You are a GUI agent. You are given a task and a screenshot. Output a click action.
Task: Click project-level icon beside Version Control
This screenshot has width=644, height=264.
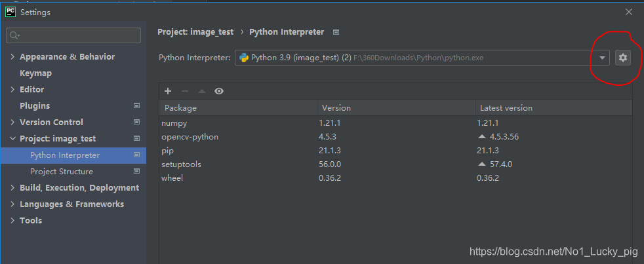pos(137,122)
